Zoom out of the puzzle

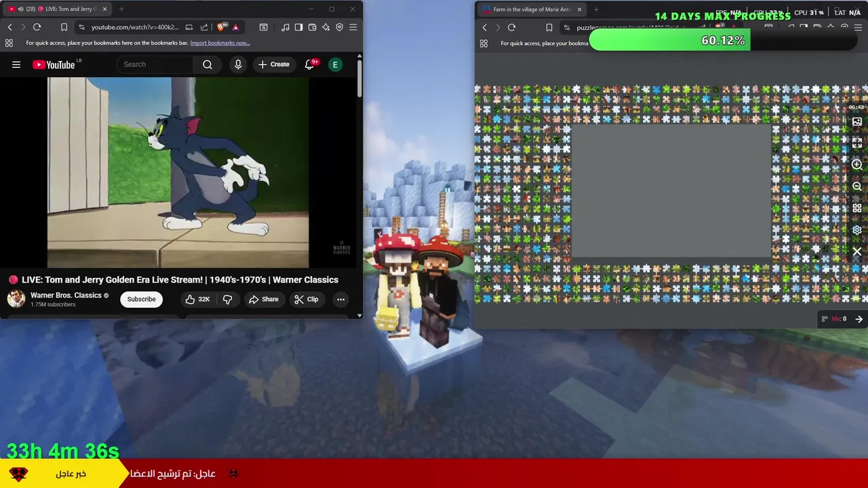(x=857, y=186)
